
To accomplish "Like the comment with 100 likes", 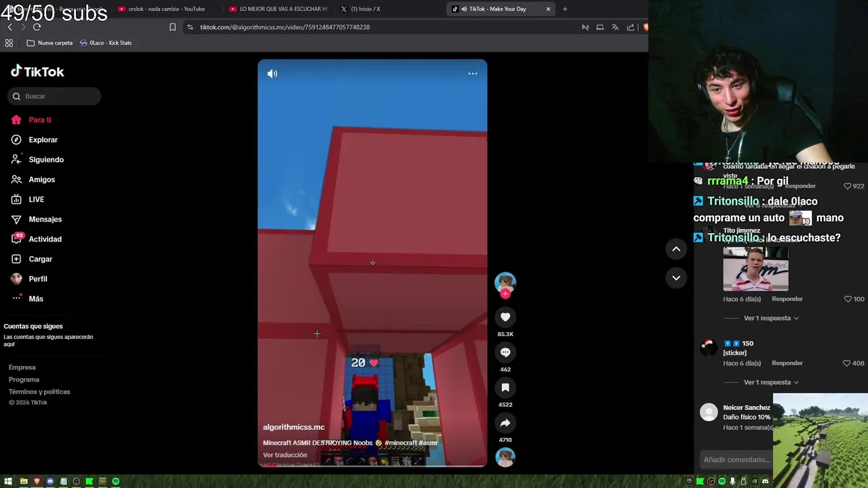I will pyautogui.click(x=848, y=299).
